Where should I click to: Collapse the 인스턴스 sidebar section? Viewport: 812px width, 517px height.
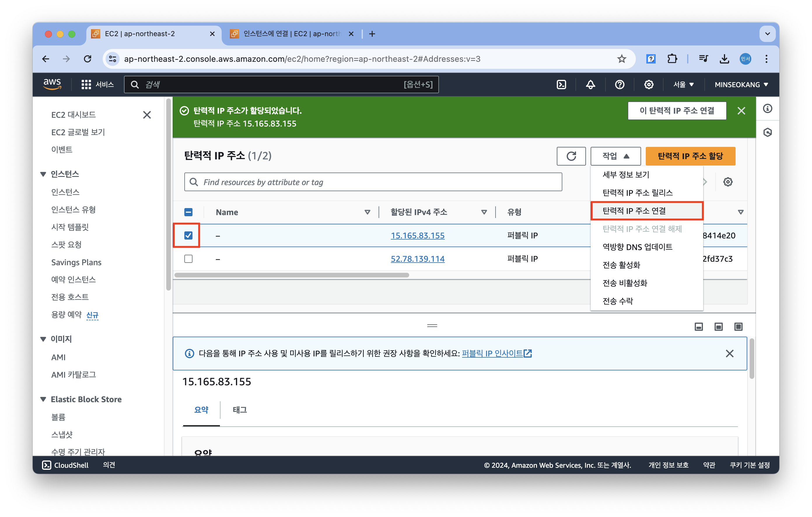coord(43,174)
